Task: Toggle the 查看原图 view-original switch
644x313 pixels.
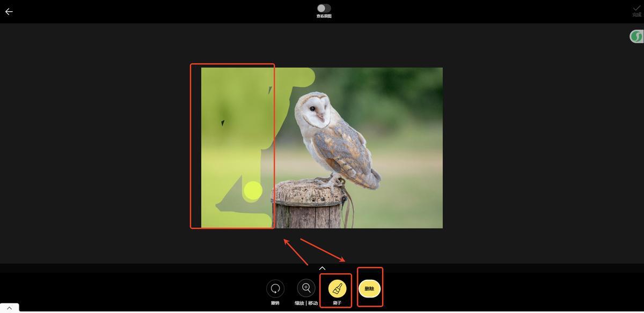Action: coord(324,8)
